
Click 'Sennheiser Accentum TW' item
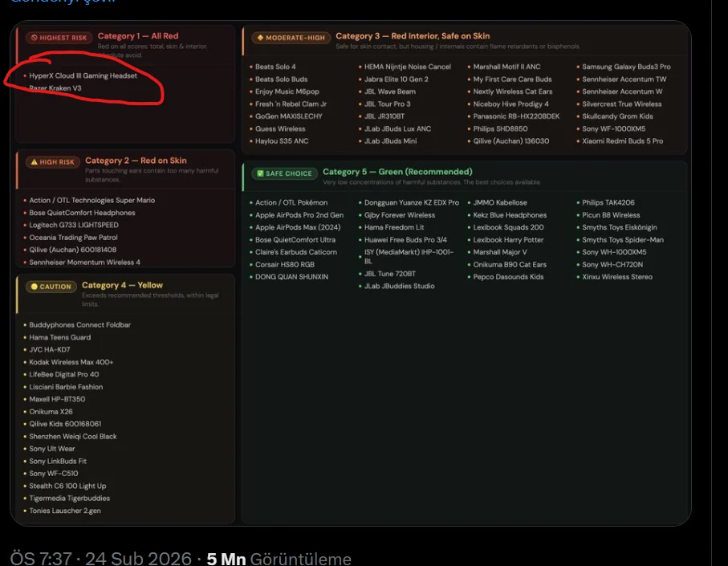(624, 79)
